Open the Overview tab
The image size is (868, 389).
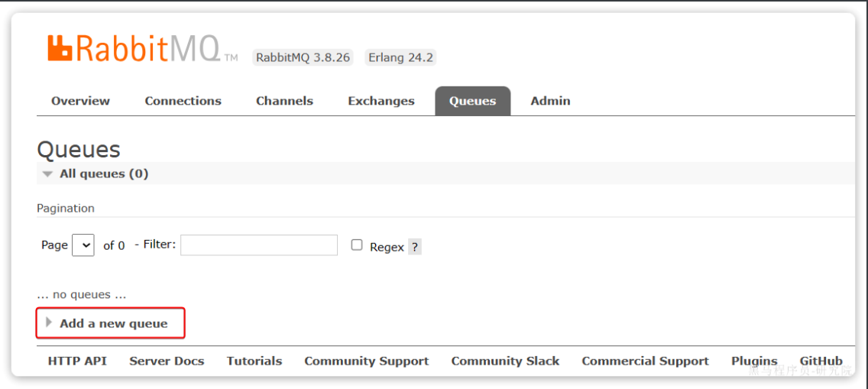click(x=80, y=101)
